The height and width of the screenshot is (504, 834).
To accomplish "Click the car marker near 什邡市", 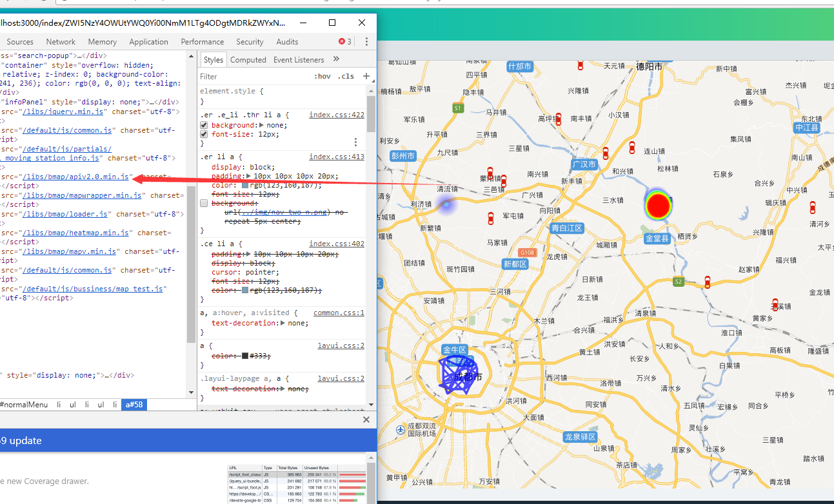I will [x=580, y=65].
